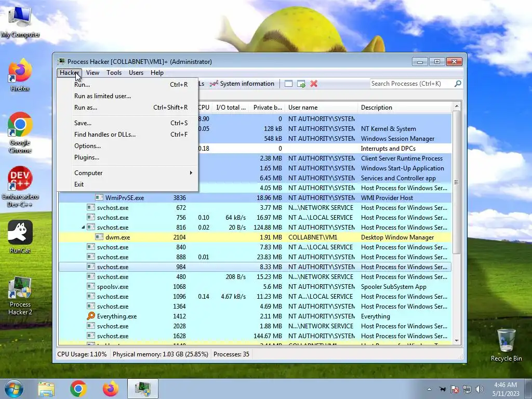The width and height of the screenshot is (532, 399).
Task: Open Embarcadero Dev-C++ desktop icon
Action: [20, 186]
